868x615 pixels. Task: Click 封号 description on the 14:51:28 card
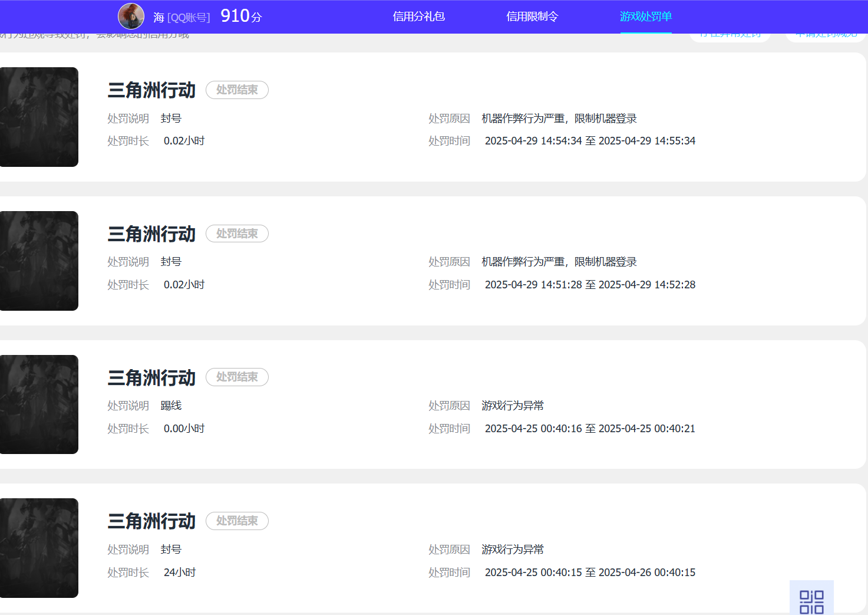pyautogui.click(x=171, y=262)
